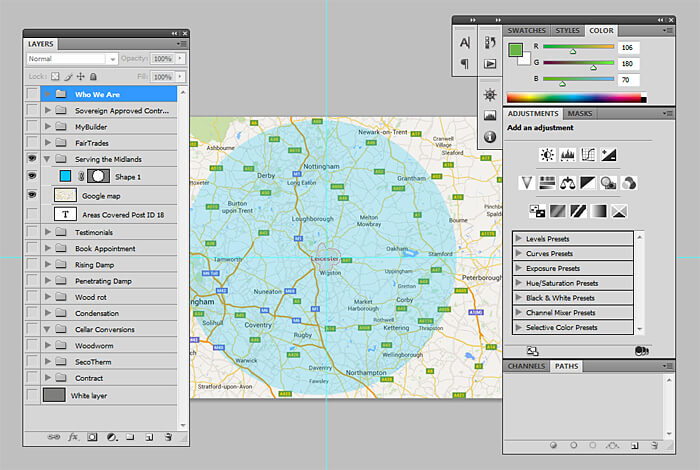
Task: Click the Color Balance scales icon
Action: (568, 182)
